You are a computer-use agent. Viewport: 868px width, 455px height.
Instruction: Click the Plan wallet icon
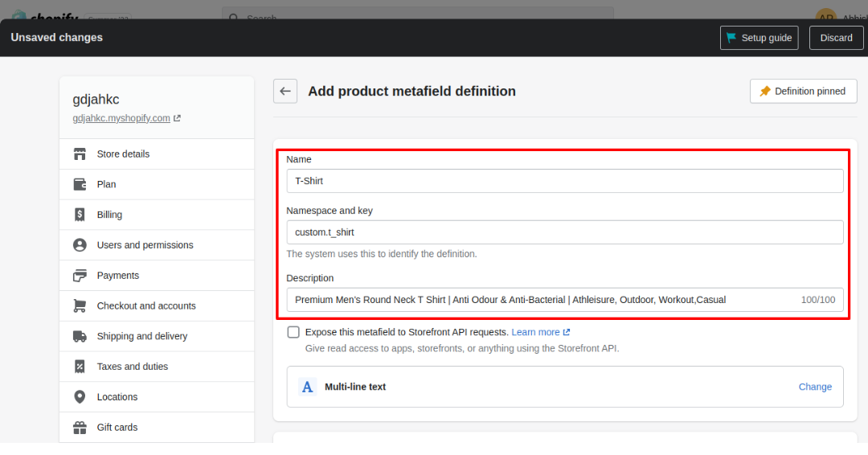(80, 184)
